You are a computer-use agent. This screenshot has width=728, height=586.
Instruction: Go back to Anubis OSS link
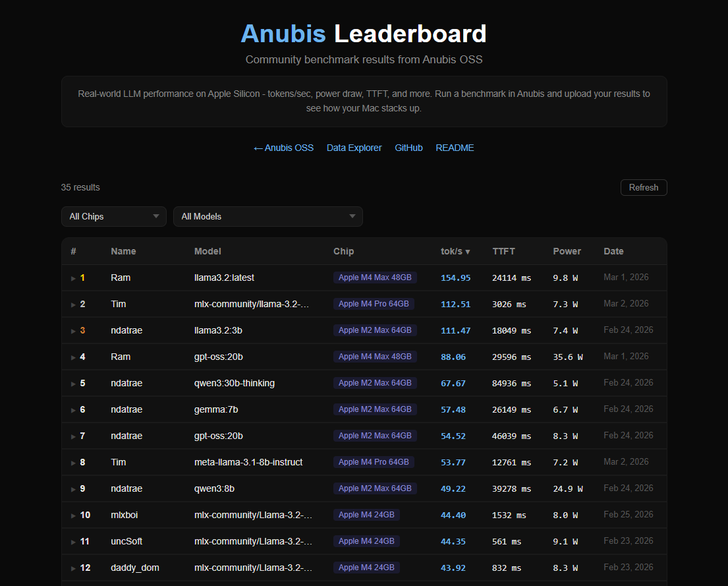283,148
